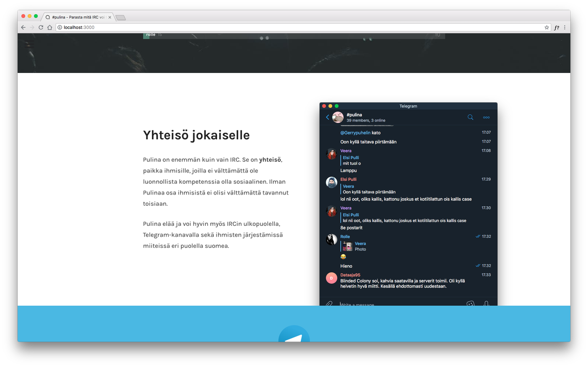
Task: Click the microphone voice message icon
Action: (x=486, y=304)
